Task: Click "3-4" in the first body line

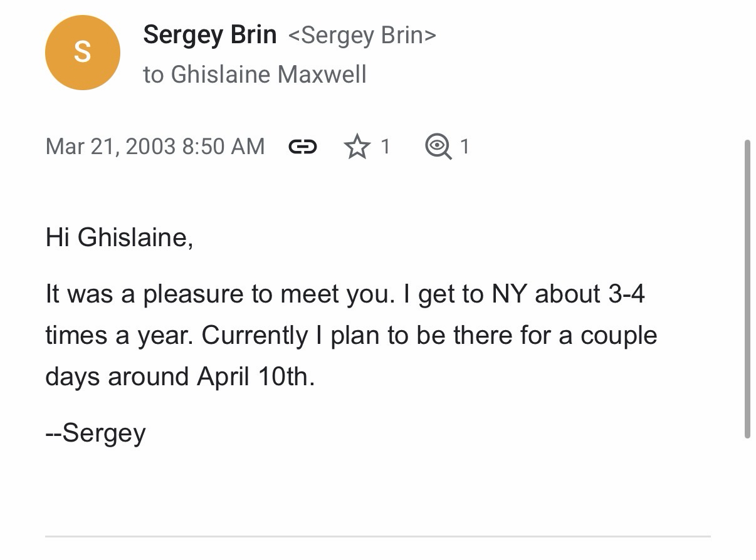Action: (x=626, y=294)
